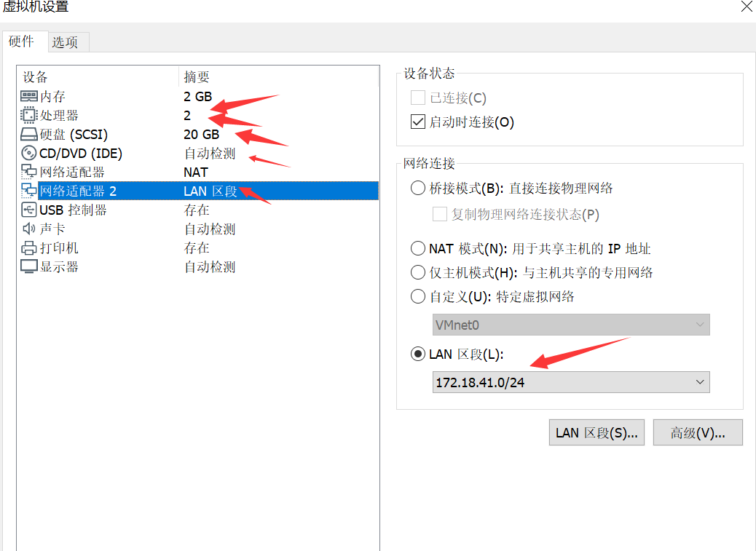The image size is (756, 551).
Task: Select NAT 模式(N) radio button
Action: tap(418, 248)
